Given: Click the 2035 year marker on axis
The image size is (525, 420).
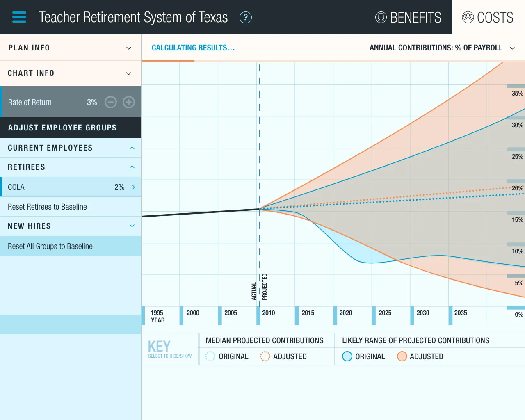Looking at the screenshot, I should [461, 313].
